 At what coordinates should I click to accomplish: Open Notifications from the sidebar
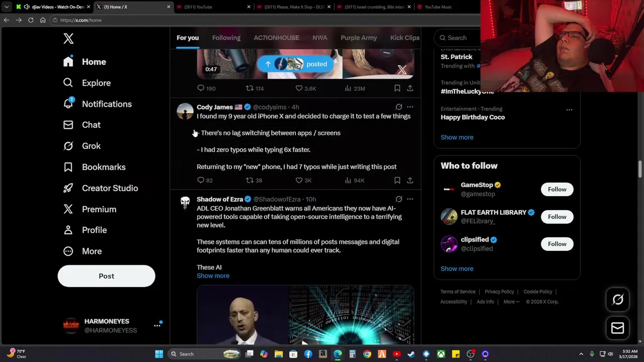[97, 104]
